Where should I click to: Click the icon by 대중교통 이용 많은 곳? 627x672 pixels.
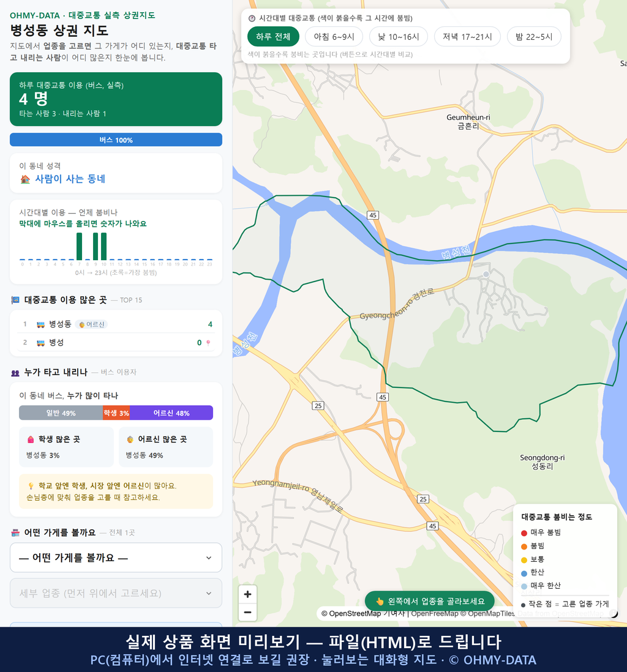tap(15, 300)
